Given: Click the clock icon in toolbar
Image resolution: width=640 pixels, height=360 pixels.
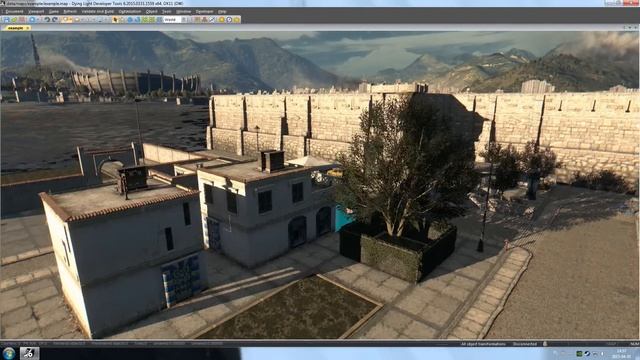Looking at the screenshot, I should [x=229, y=20].
